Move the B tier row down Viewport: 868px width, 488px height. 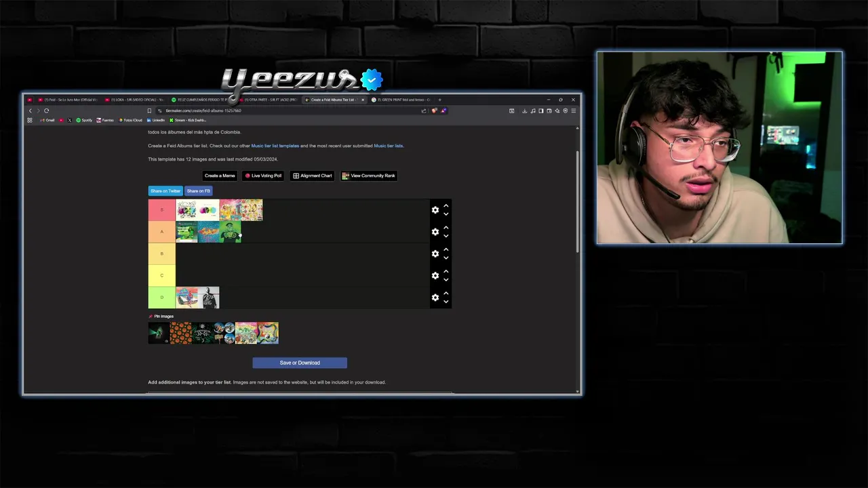pos(446,258)
